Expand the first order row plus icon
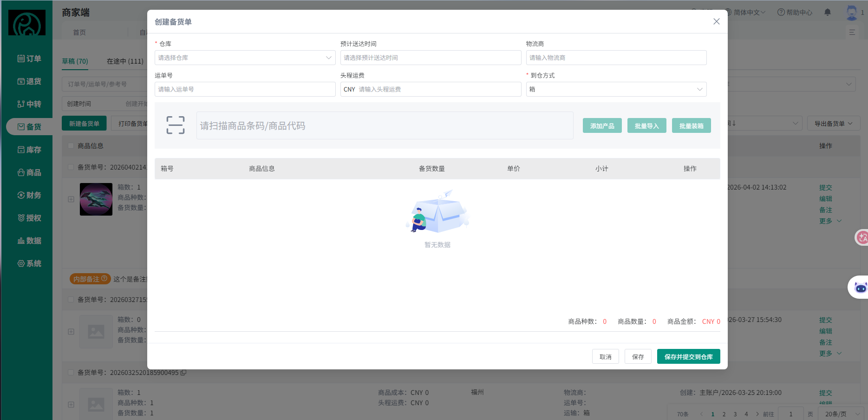Screen dimensions: 868x420 pos(71,199)
